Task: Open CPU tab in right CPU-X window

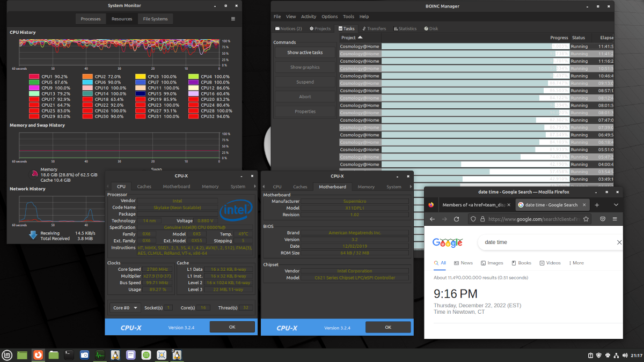Action: click(x=277, y=187)
